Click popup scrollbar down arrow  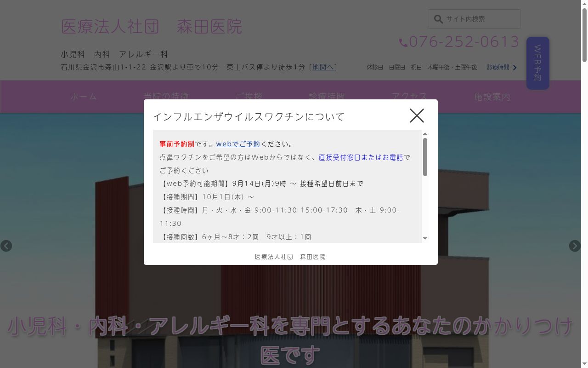click(x=425, y=238)
